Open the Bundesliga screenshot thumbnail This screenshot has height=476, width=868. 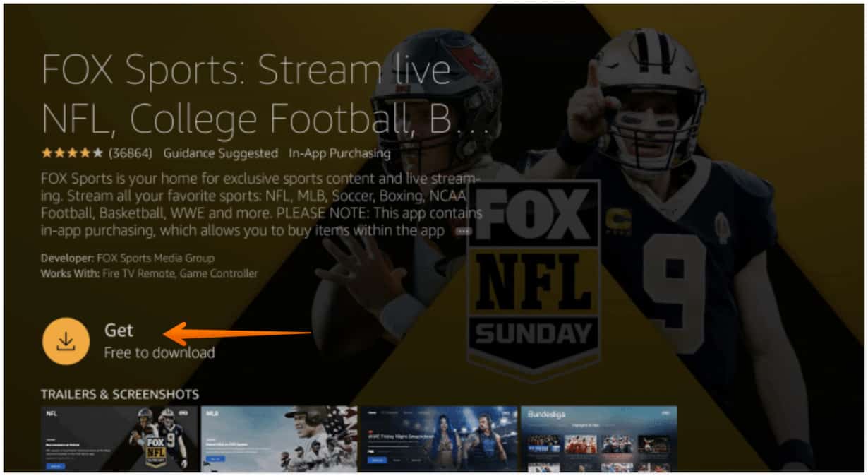[x=598, y=438]
